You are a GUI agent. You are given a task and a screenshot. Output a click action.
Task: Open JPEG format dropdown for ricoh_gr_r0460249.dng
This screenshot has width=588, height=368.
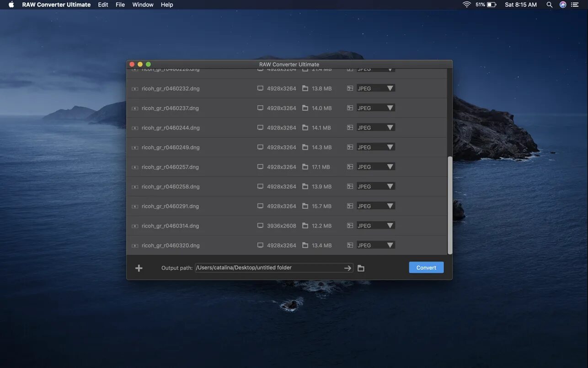coord(375,147)
